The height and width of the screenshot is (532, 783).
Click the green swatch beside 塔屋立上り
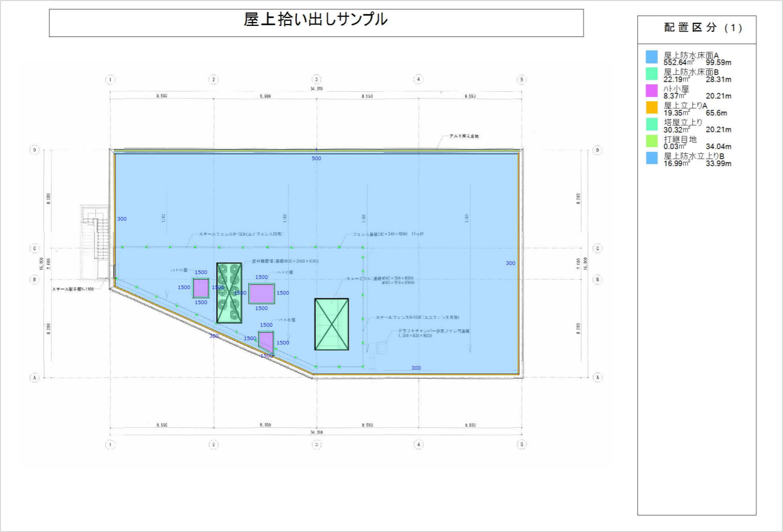point(652,124)
